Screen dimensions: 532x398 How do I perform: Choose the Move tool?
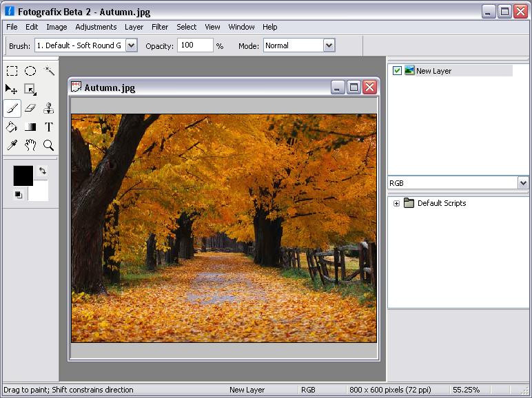(12, 90)
